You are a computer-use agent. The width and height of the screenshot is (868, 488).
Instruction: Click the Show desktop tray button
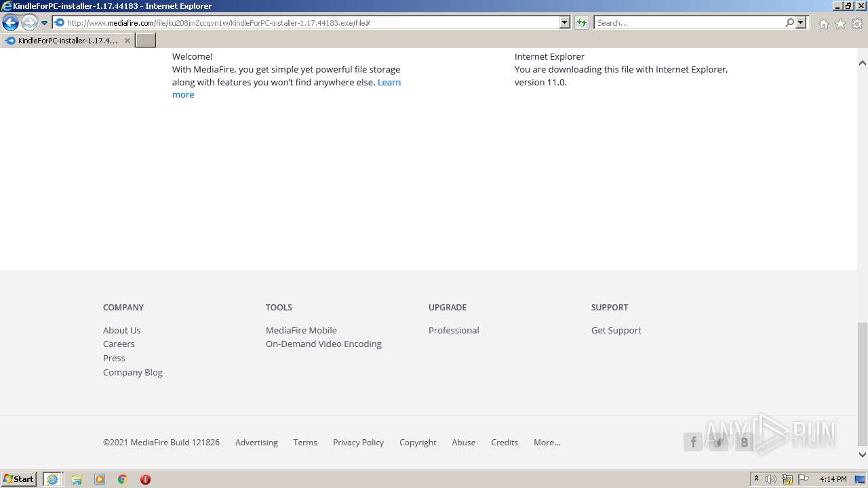(x=861, y=479)
